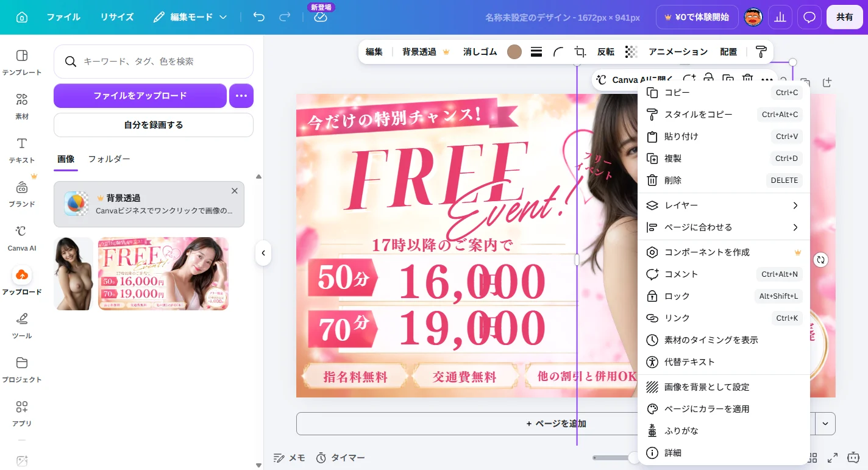This screenshot has height=470, width=868.
Task: Open the transparency checkerboard icon
Action: pyautogui.click(x=631, y=52)
